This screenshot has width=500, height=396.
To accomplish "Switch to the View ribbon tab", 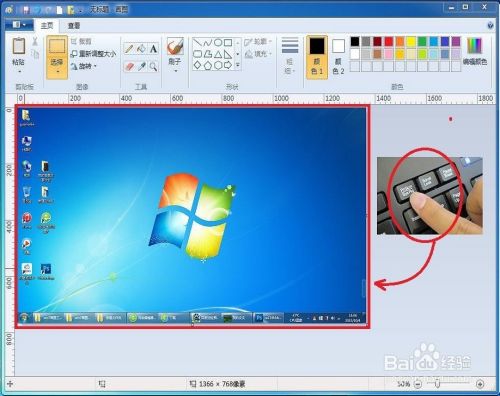I will point(74,25).
